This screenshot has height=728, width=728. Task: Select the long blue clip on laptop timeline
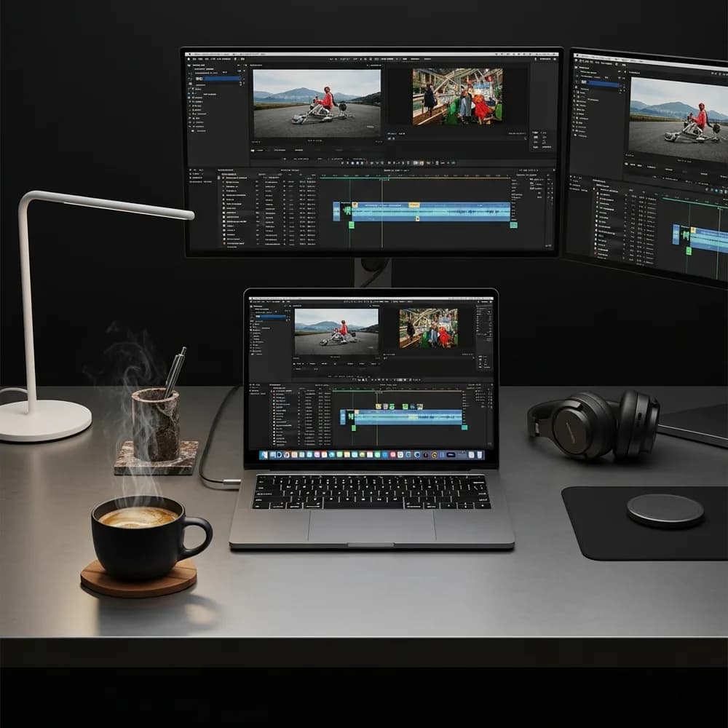click(x=408, y=417)
